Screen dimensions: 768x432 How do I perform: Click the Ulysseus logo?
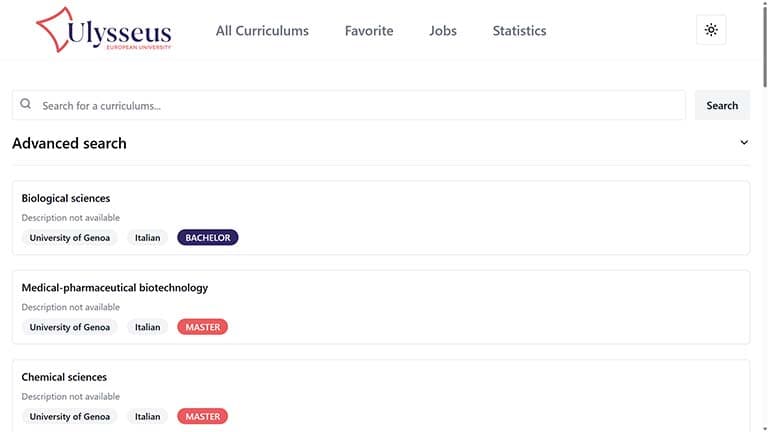click(103, 31)
